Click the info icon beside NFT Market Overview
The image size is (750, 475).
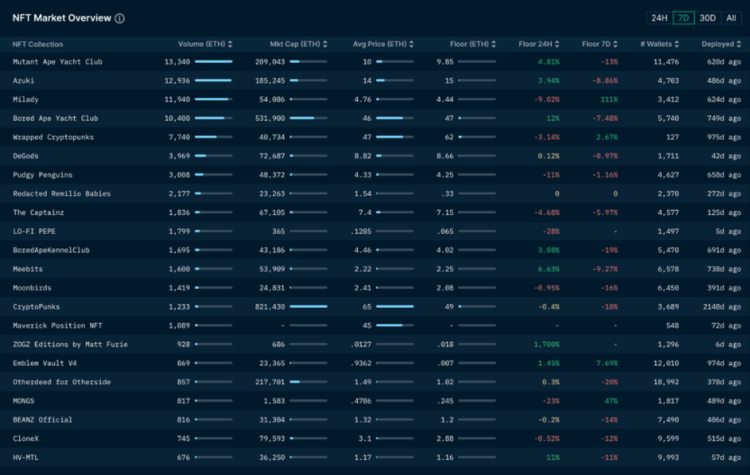[120, 19]
